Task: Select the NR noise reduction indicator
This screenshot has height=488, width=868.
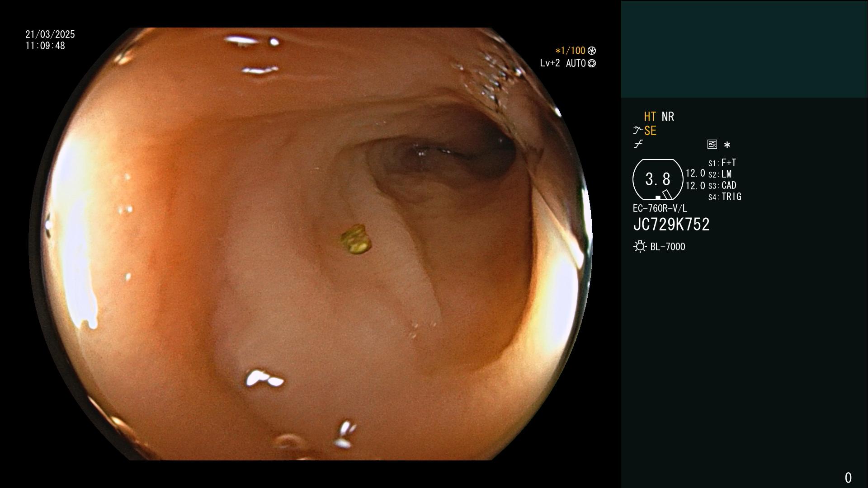Action: point(668,117)
